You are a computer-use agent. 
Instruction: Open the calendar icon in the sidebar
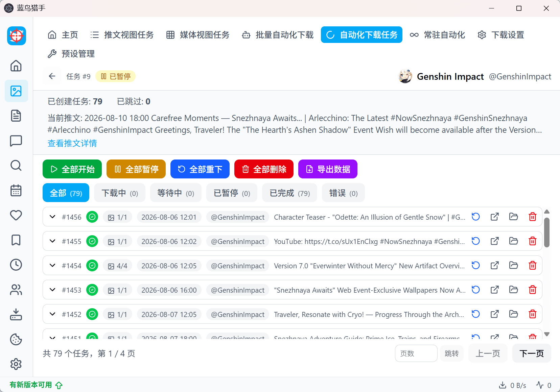pyautogui.click(x=16, y=190)
